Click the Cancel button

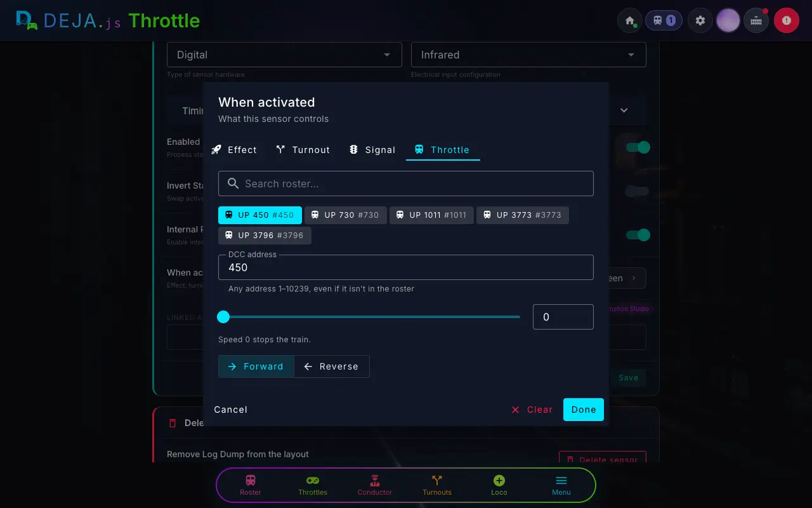pos(231,410)
